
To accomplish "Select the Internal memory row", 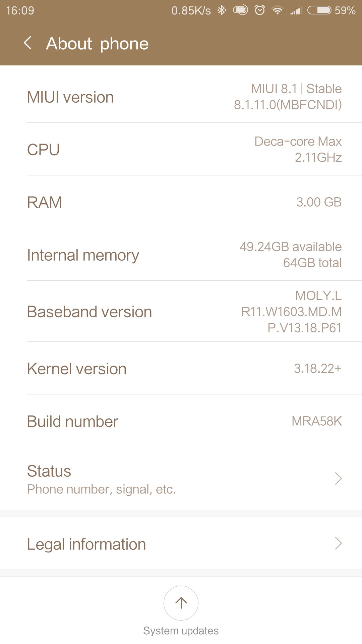I will [x=181, y=255].
